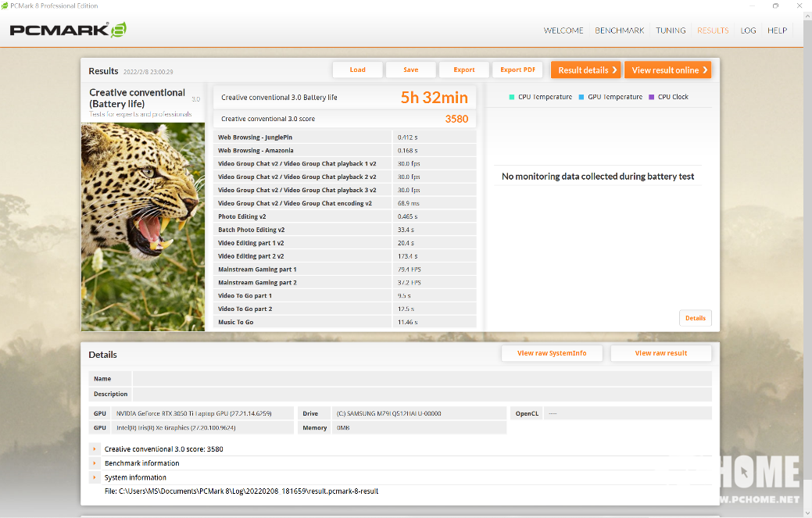Select the Video Editing part 2 v2 row
This screenshot has width=812, height=518.
point(345,256)
